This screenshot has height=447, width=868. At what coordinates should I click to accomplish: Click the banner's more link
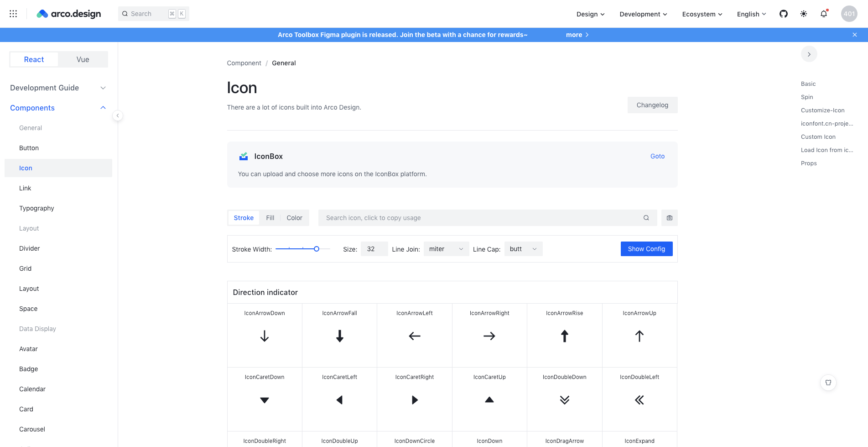tap(577, 35)
